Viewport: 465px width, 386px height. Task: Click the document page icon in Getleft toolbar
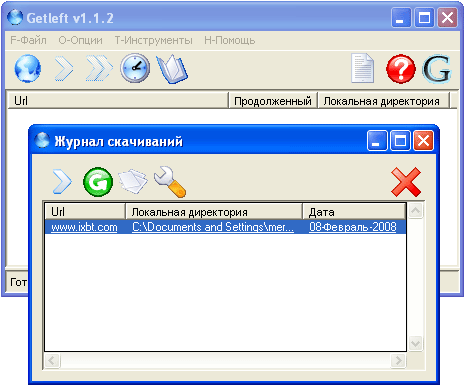tap(362, 68)
